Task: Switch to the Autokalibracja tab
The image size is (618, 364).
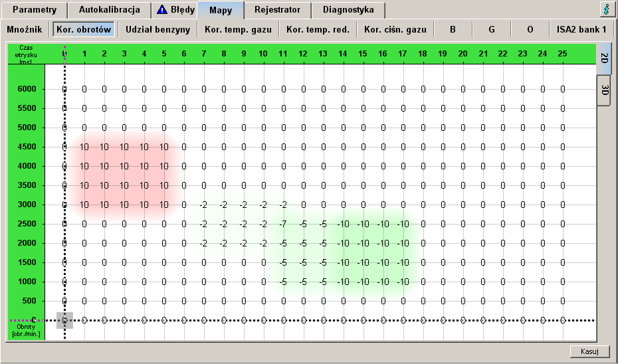Action: (x=109, y=10)
